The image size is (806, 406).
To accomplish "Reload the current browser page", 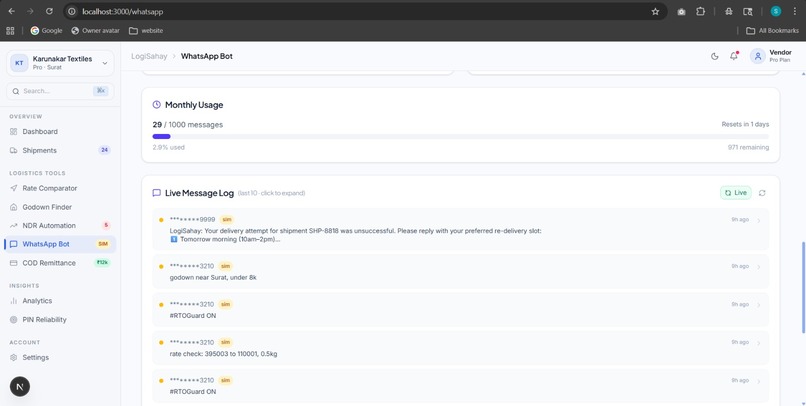I will [49, 11].
